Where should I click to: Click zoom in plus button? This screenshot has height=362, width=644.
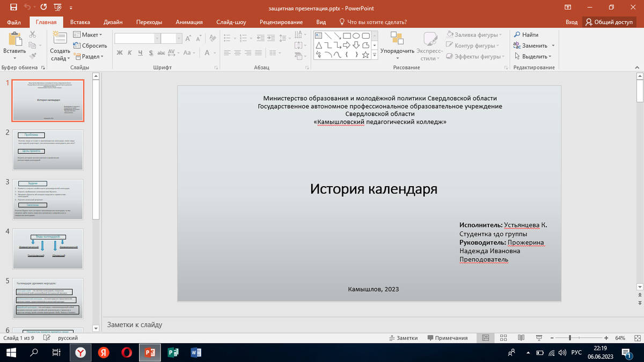606,338
